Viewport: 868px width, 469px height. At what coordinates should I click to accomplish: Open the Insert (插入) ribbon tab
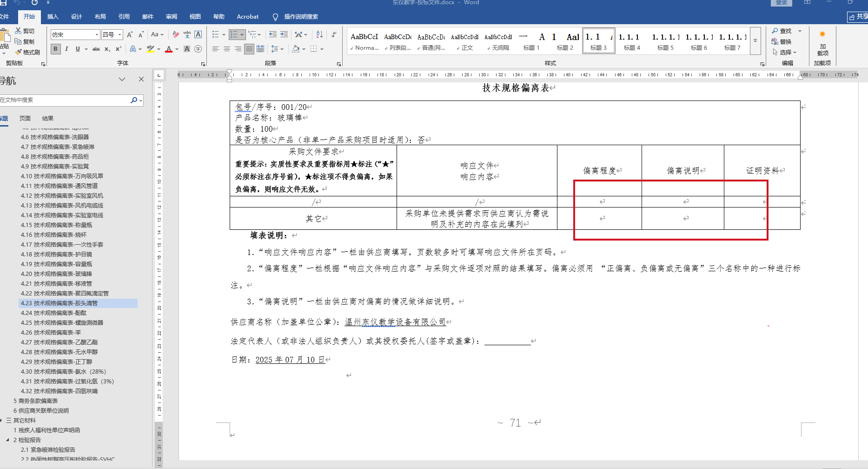click(x=53, y=17)
